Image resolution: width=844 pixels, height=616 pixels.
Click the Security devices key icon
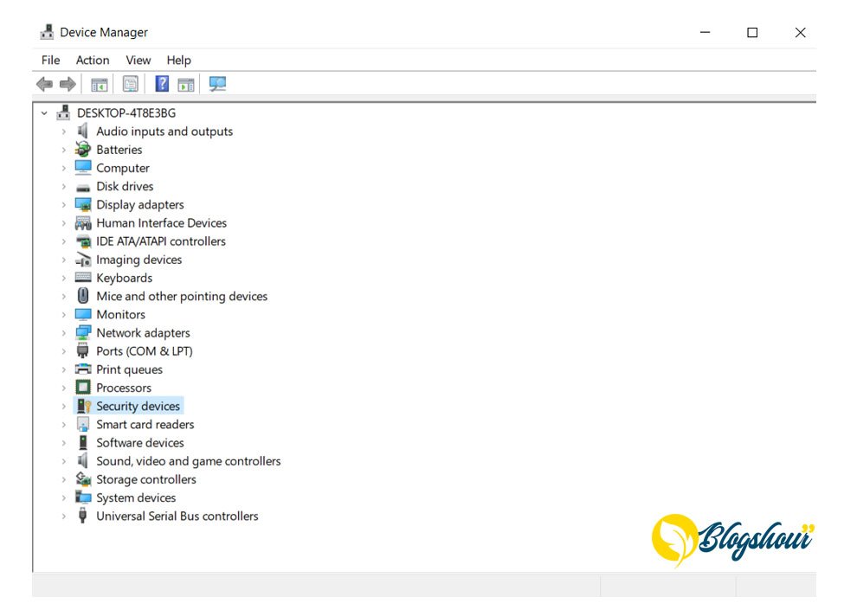point(83,406)
